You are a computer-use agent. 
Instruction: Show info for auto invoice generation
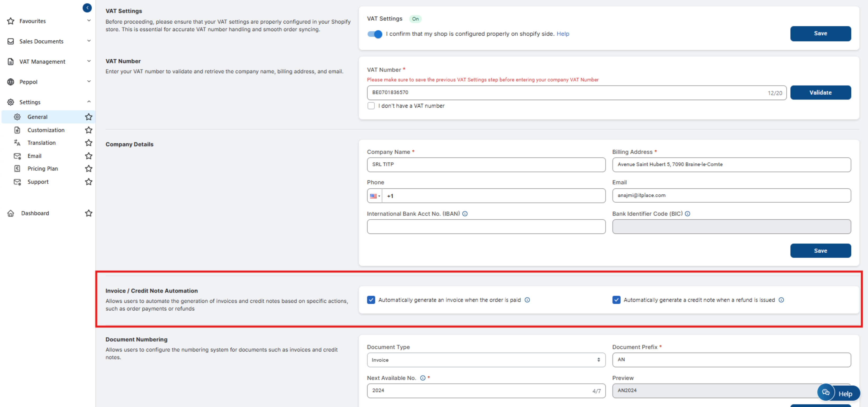click(x=527, y=300)
